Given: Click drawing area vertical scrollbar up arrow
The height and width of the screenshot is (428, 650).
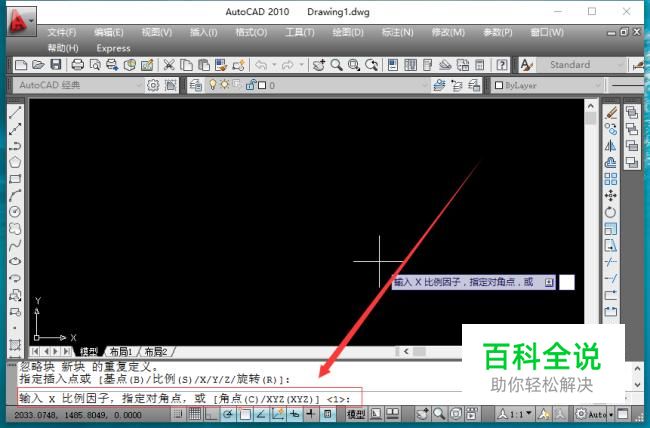Looking at the screenshot, I should coord(591,106).
